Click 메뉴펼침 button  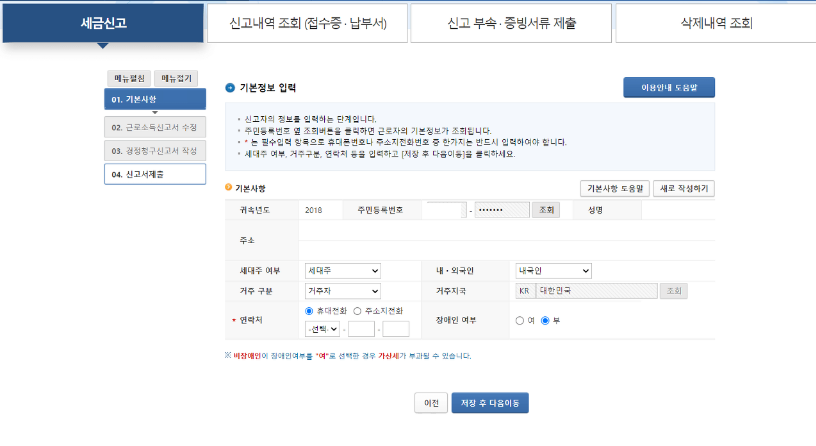click(x=129, y=79)
